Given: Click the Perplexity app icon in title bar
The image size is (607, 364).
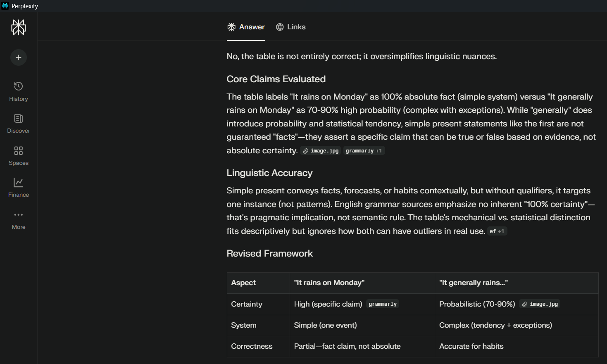Looking at the screenshot, I should click(x=5, y=6).
